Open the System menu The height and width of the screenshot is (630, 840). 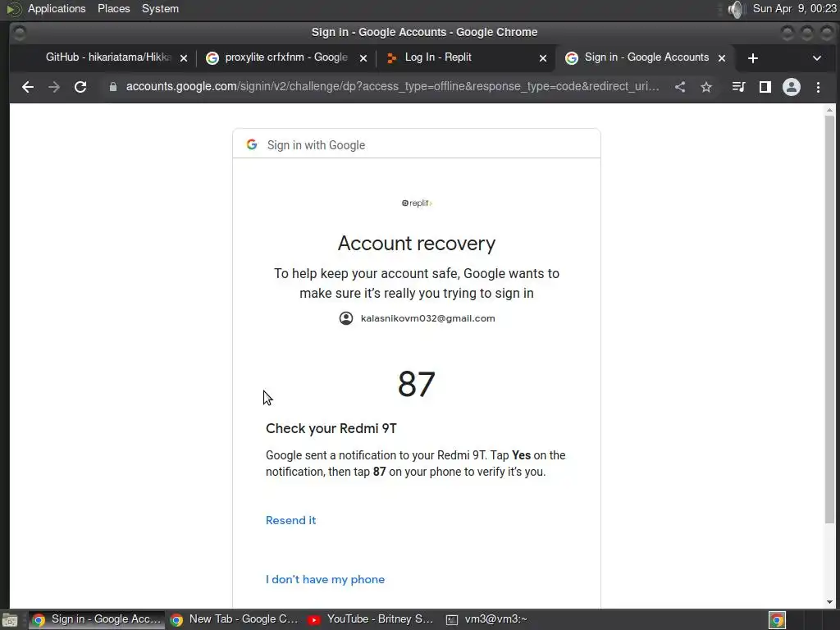click(160, 8)
